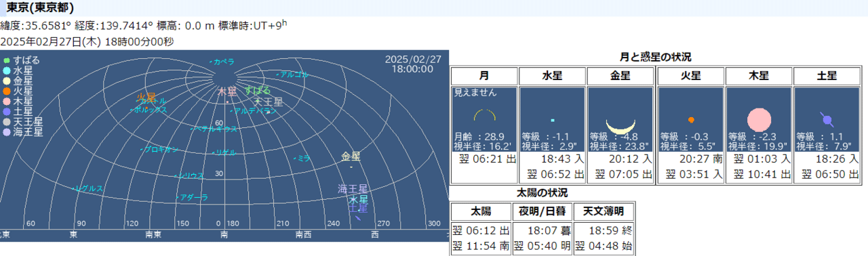This screenshot has height=256, width=868.
Task: Click the 水星 column header in the table
Action: click(552, 75)
